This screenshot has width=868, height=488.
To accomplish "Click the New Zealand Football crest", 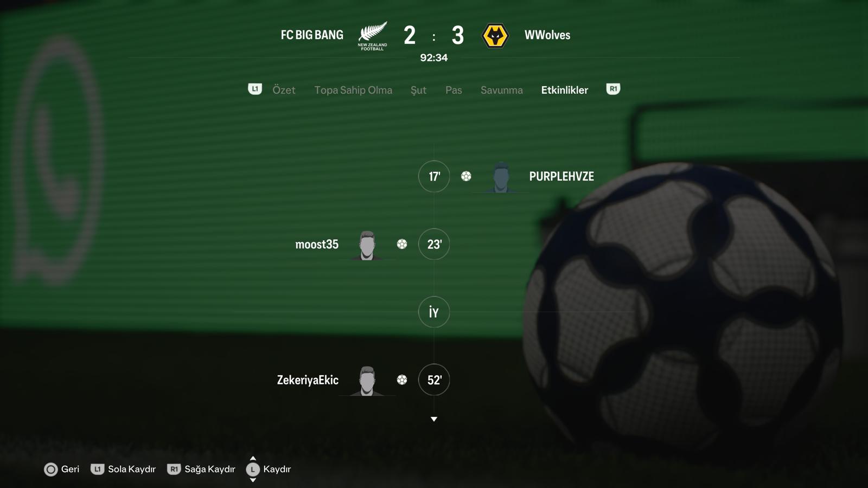I will pyautogui.click(x=373, y=36).
